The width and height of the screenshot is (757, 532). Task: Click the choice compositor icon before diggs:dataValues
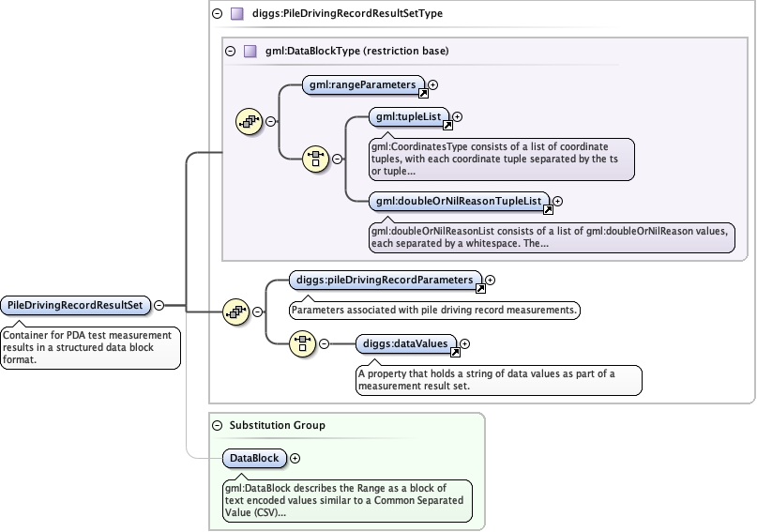(x=302, y=343)
